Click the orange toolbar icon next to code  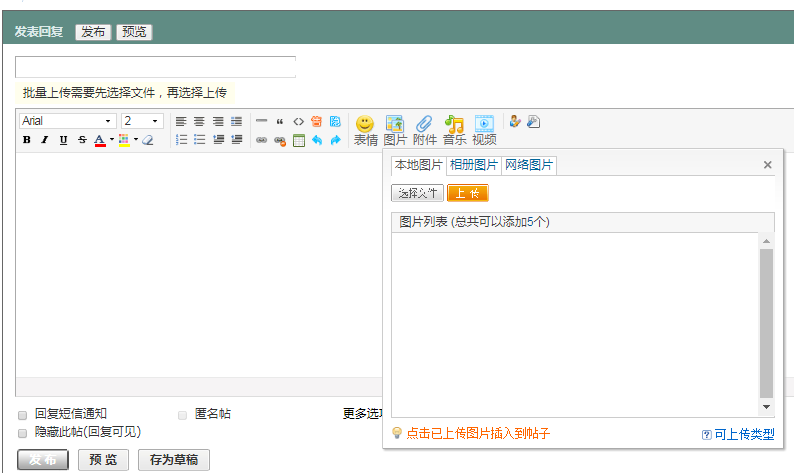(316, 122)
